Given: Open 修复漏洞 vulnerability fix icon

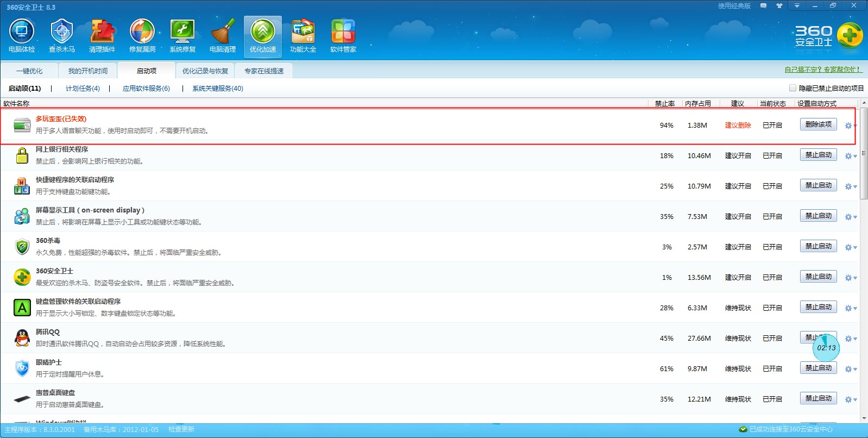Looking at the screenshot, I should point(142,36).
